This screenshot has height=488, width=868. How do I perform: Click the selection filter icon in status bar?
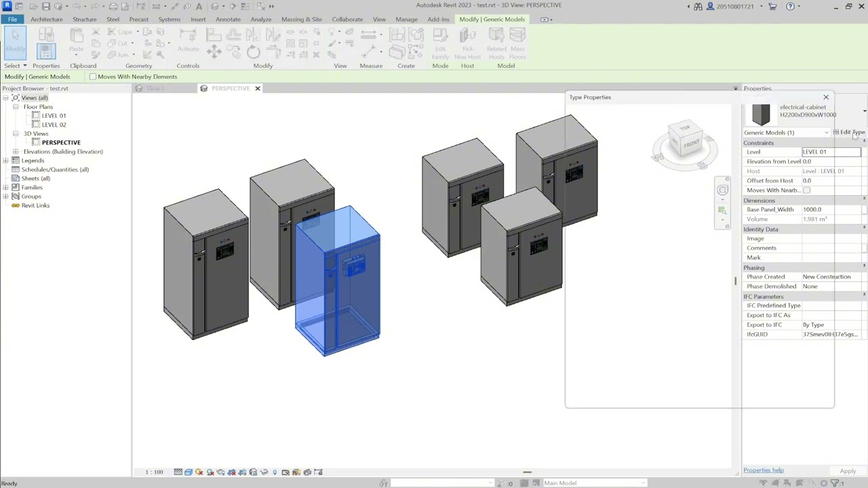pyautogui.click(x=835, y=483)
